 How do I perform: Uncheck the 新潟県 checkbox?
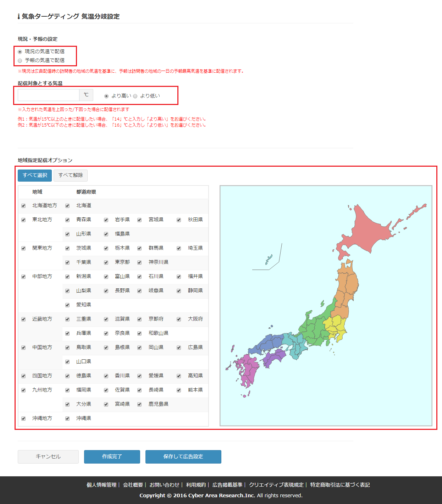tap(67, 277)
